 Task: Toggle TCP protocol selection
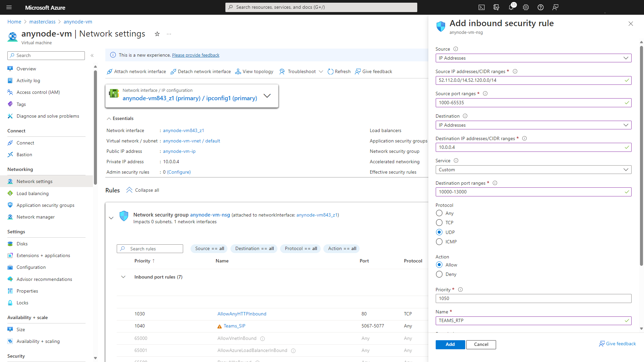(x=439, y=222)
